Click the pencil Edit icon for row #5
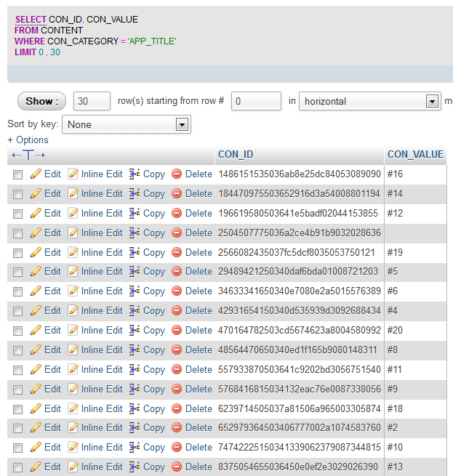This screenshot has height=476, width=453. (x=36, y=272)
